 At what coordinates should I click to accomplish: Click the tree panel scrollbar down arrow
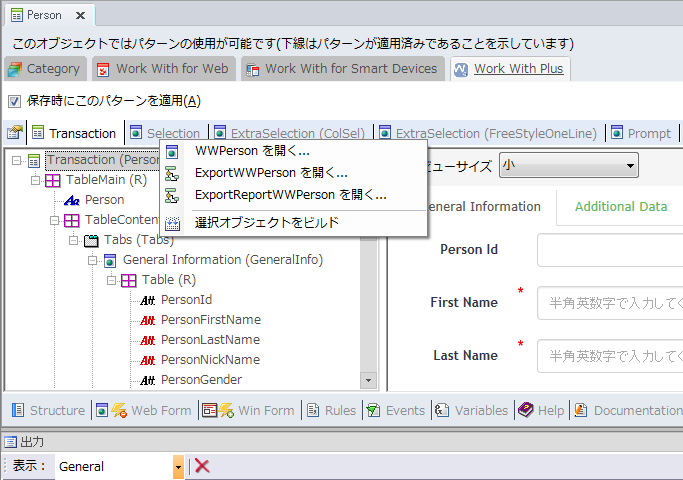(368, 380)
